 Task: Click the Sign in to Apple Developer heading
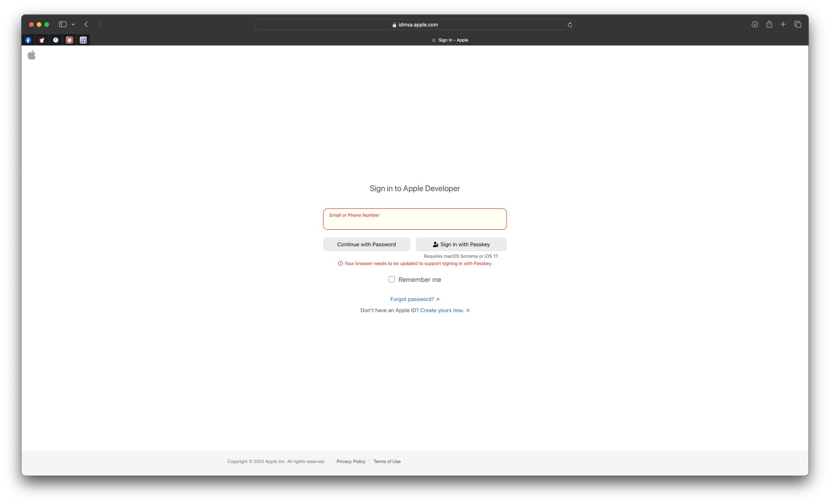tap(415, 188)
